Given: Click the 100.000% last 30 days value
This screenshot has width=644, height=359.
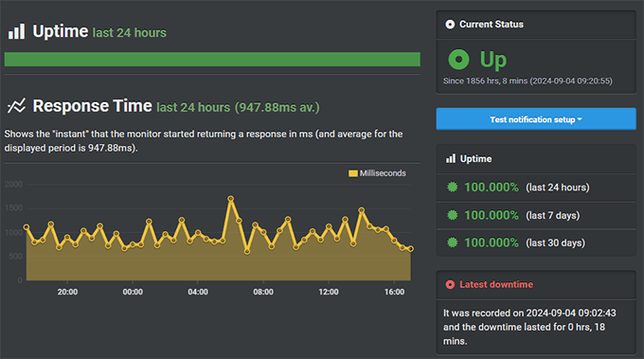Looking at the screenshot, I should tap(492, 242).
